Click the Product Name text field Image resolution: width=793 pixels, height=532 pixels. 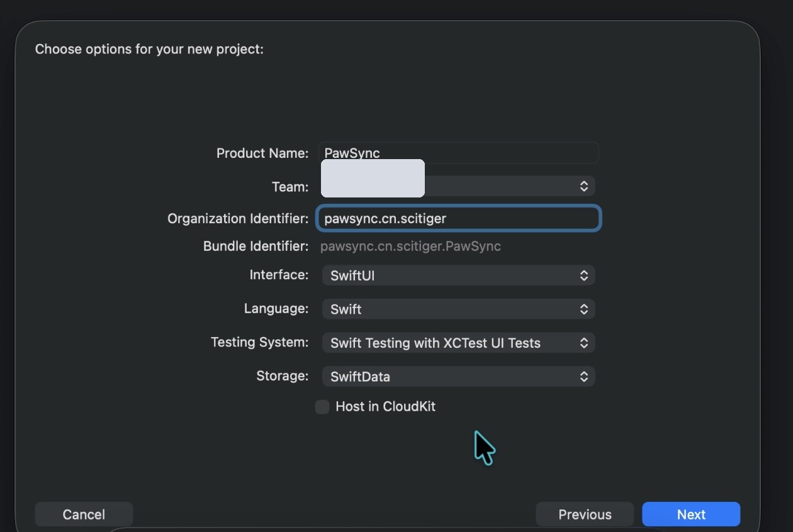[458, 153]
